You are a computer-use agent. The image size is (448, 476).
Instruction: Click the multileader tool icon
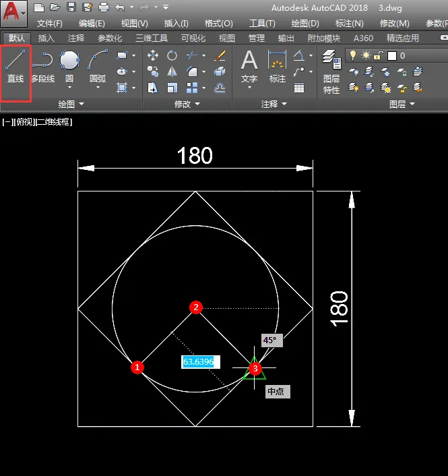[x=299, y=71]
